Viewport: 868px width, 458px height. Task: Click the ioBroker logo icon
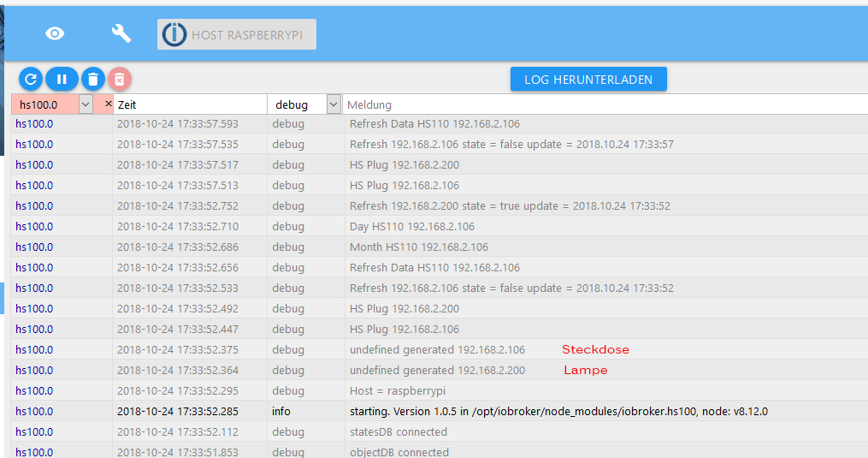point(174,34)
